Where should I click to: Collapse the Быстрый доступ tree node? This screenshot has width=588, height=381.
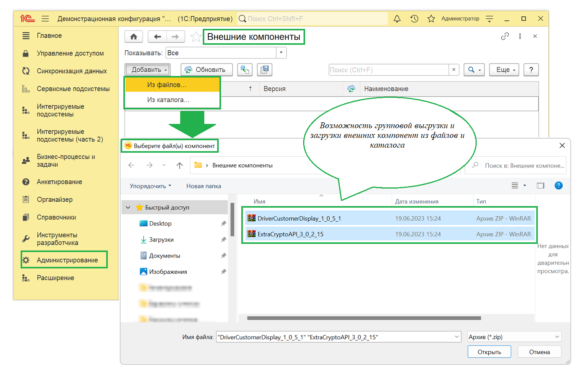tap(128, 208)
